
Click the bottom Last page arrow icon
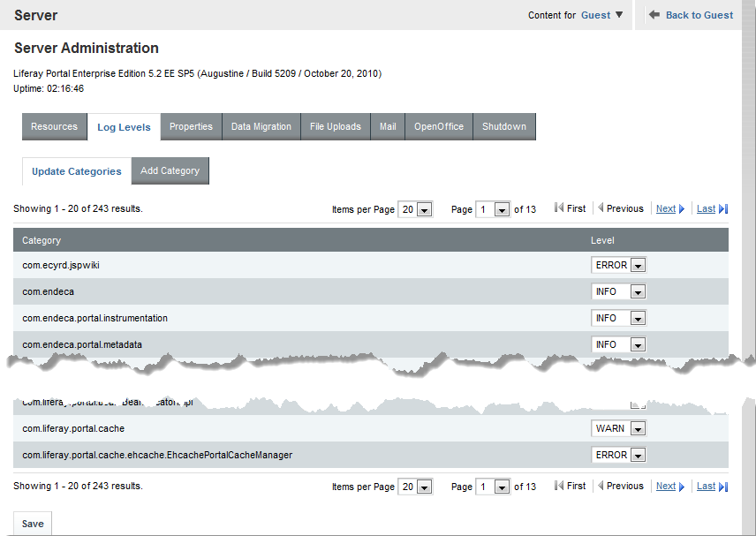tap(723, 487)
